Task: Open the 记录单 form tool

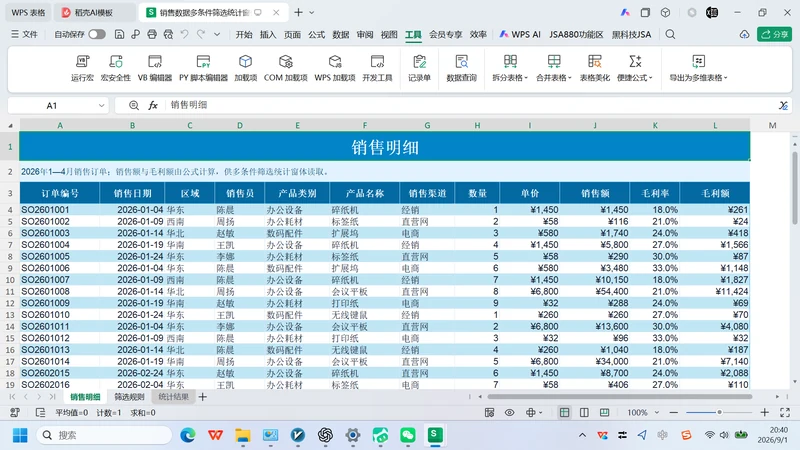Action: 419,68
